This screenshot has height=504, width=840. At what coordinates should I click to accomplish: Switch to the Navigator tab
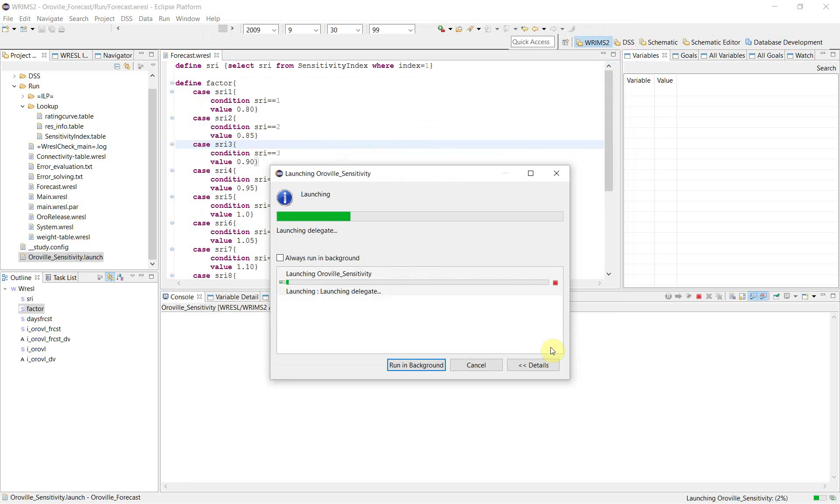tap(114, 56)
